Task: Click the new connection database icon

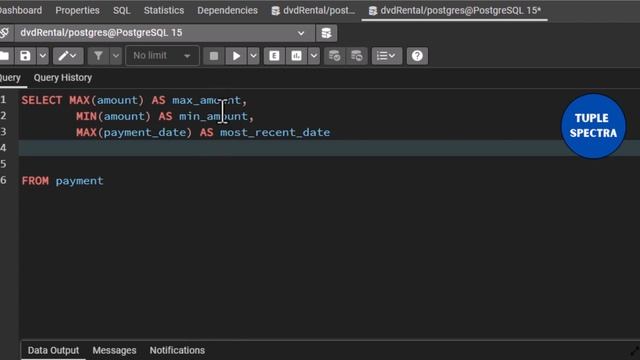Action: pyautogui.click(x=326, y=33)
